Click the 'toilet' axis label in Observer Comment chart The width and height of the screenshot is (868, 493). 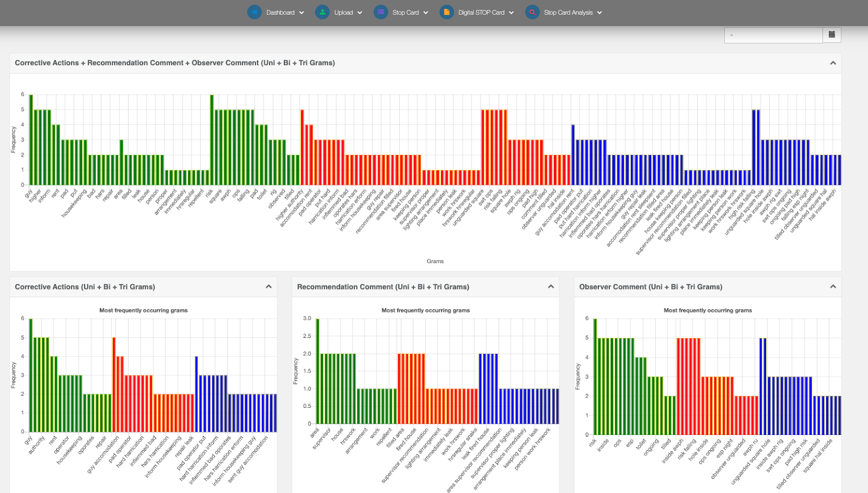[x=641, y=444]
